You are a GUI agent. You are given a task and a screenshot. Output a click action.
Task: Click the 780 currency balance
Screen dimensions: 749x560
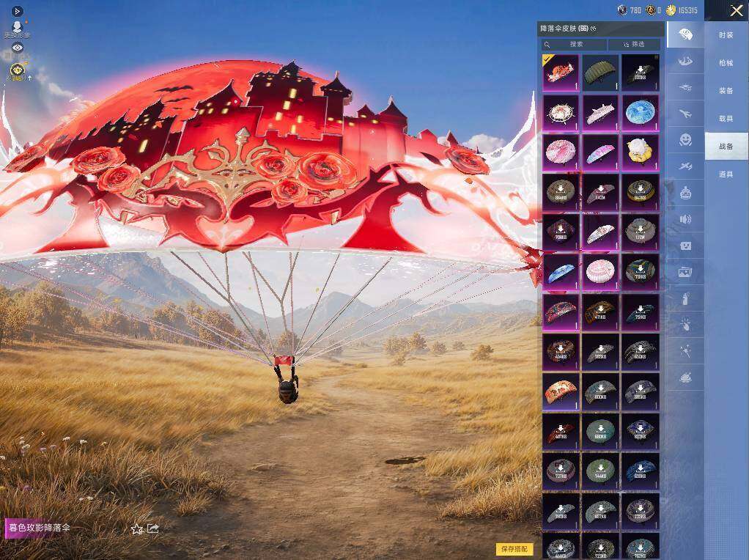click(629, 10)
